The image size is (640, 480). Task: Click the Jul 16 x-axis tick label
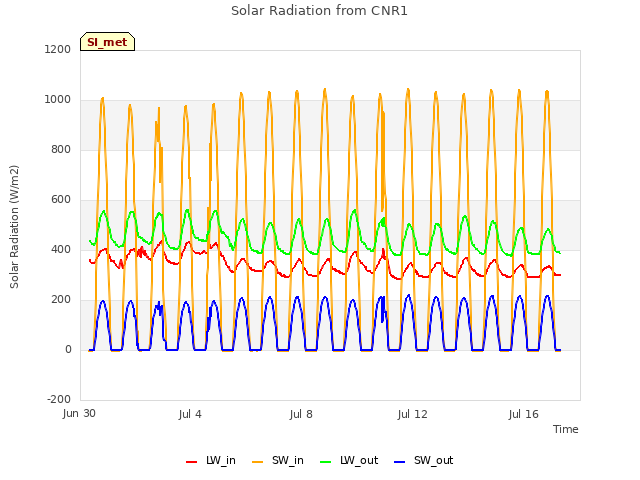pos(524,414)
